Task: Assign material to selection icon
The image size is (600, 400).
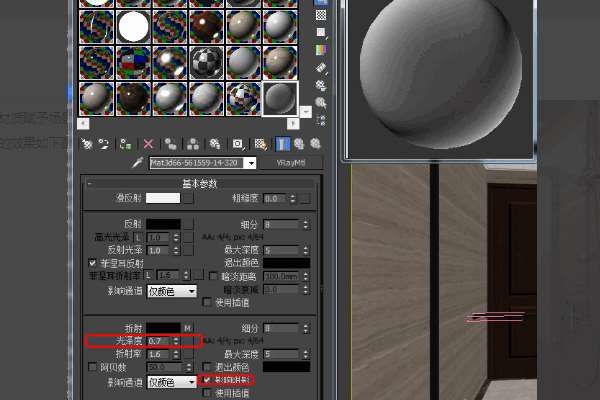Action: (126, 144)
